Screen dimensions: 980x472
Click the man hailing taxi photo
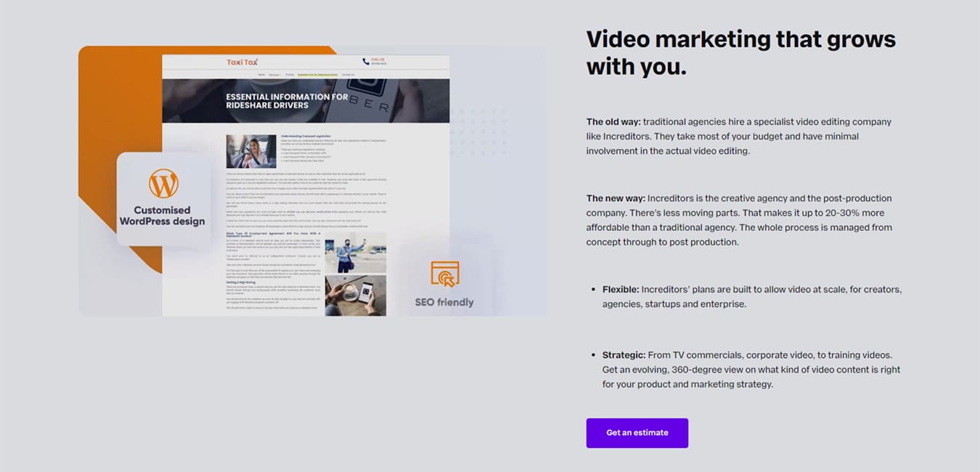(x=355, y=253)
